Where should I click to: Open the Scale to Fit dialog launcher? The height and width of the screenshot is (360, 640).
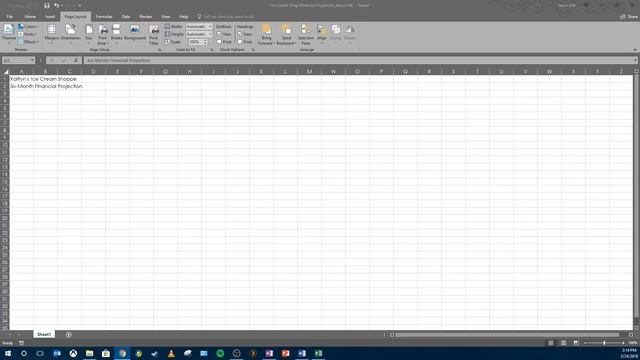212,50
